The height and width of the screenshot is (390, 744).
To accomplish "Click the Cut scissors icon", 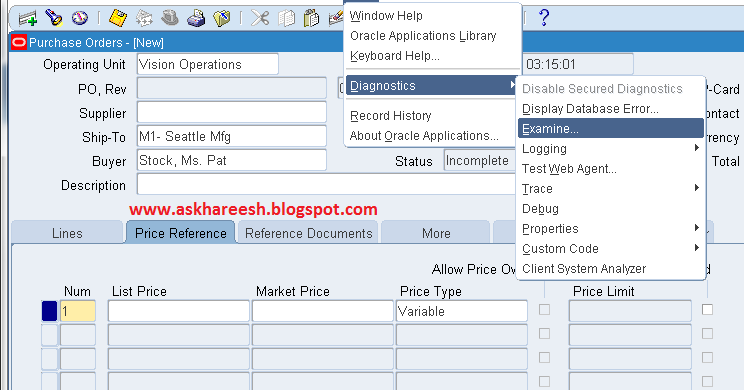I will coord(260,19).
